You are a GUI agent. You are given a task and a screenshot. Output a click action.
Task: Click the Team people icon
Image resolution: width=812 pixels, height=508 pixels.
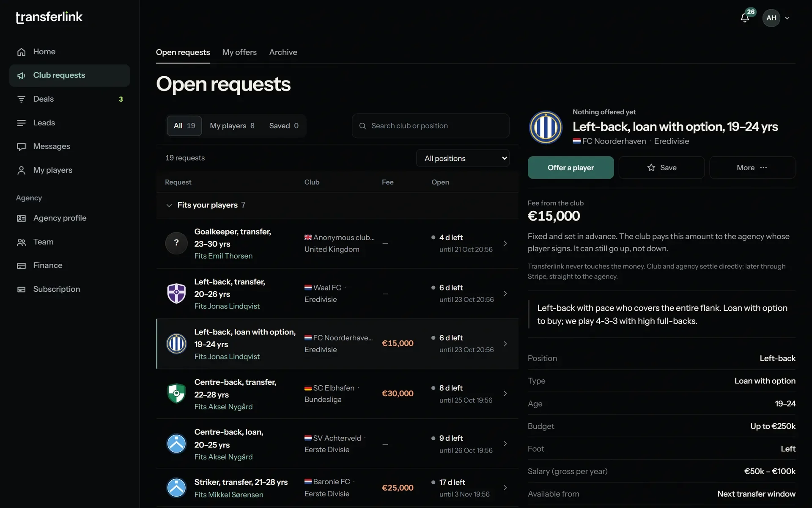[21, 242]
